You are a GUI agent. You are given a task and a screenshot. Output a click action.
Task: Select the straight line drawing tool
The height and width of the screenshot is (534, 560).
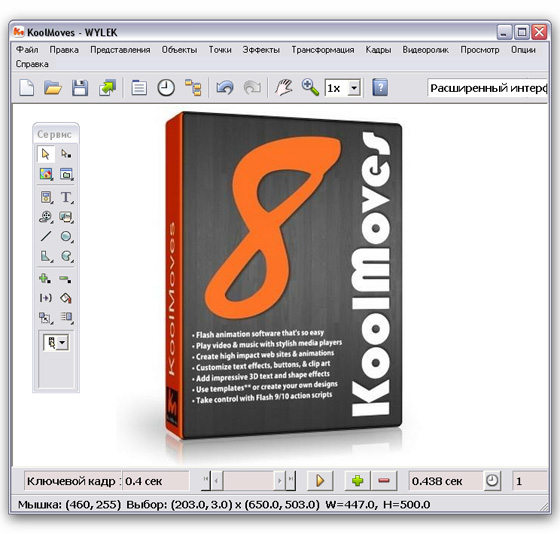pyautogui.click(x=46, y=236)
